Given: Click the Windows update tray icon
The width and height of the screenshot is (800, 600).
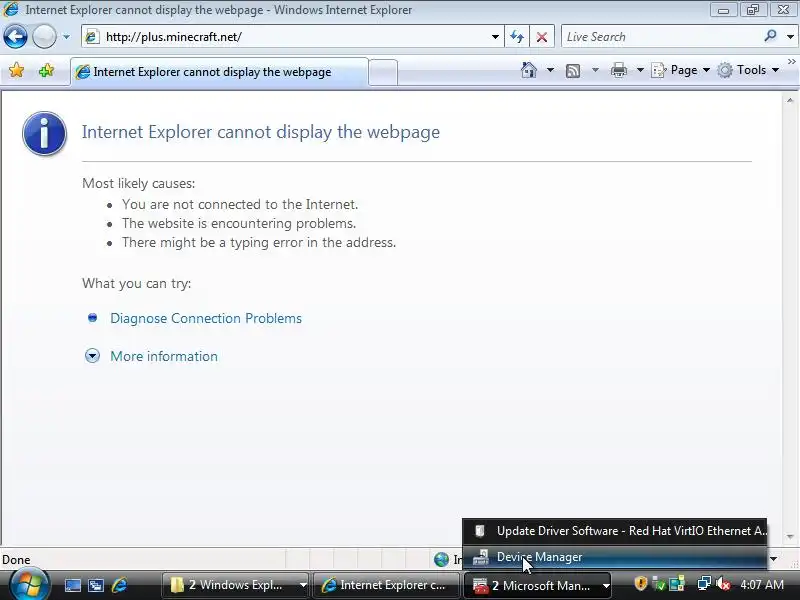Looking at the screenshot, I should click(x=677, y=583).
